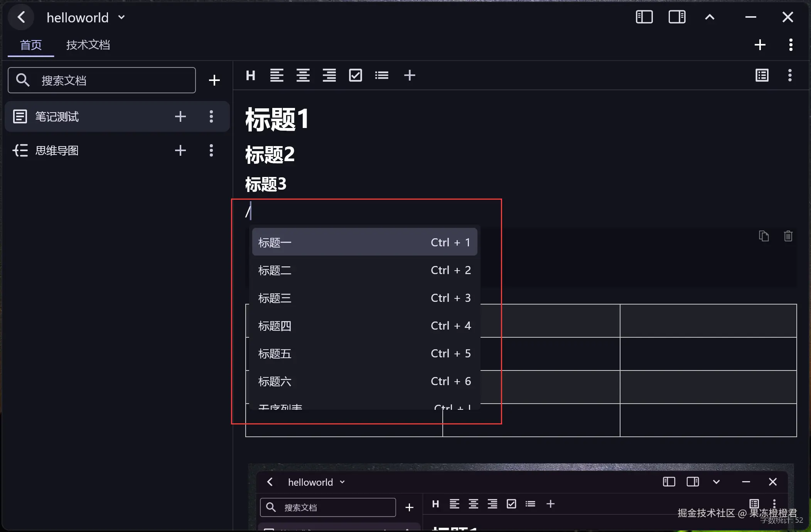Screen dimensions: 811x532
Task: Click the heading H toolbar icon
Action: [250, 76]
